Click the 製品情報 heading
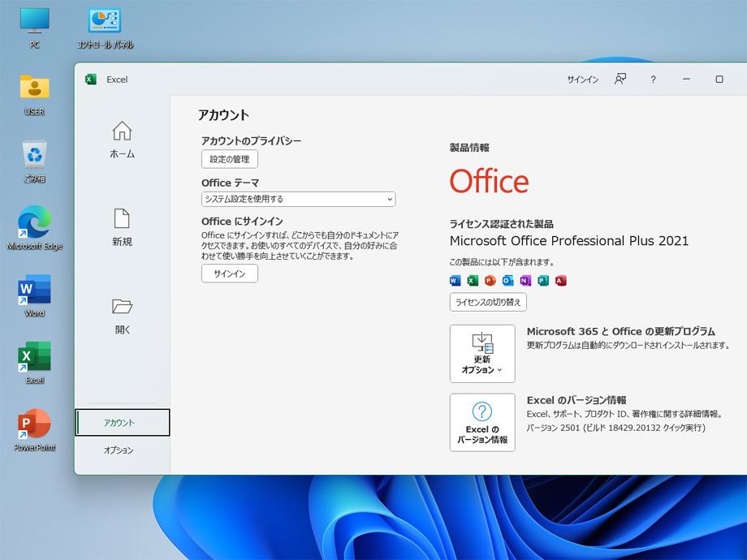Viewport: 747px width, 560px height. click(x=469, y=148)
